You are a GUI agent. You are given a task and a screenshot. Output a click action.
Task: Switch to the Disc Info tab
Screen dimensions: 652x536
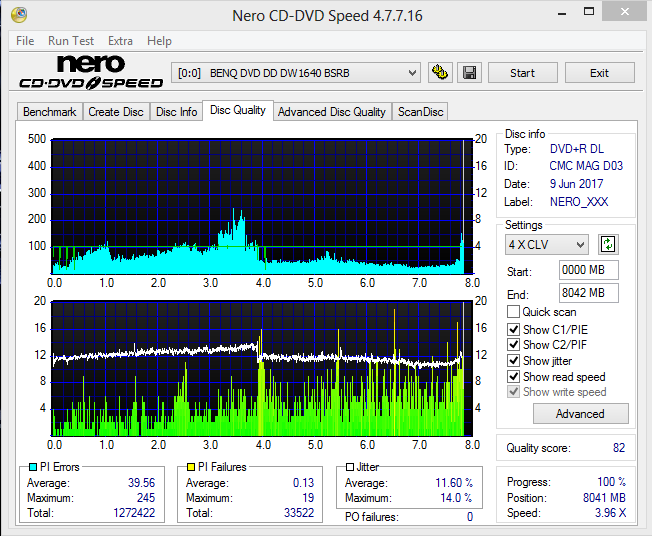176,112
